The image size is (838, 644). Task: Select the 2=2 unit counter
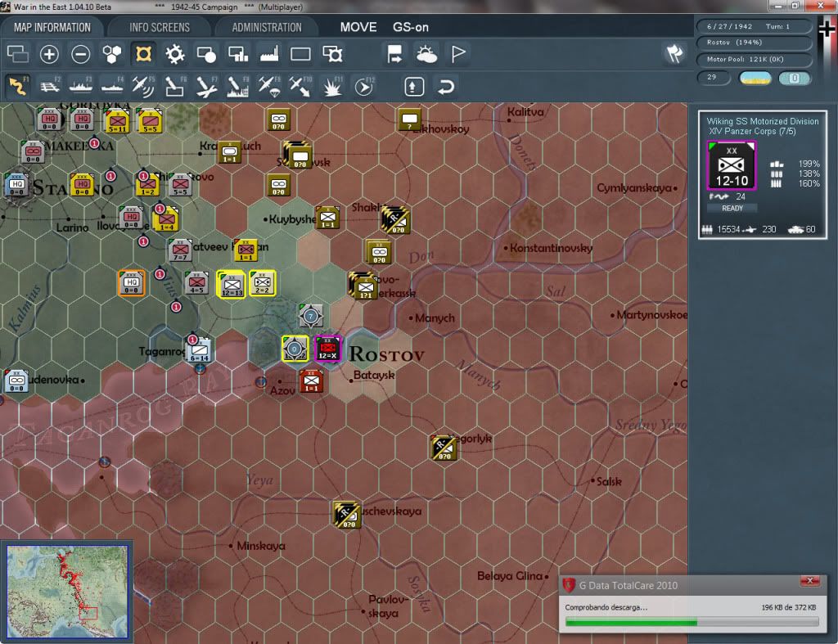tap(263, 282)
